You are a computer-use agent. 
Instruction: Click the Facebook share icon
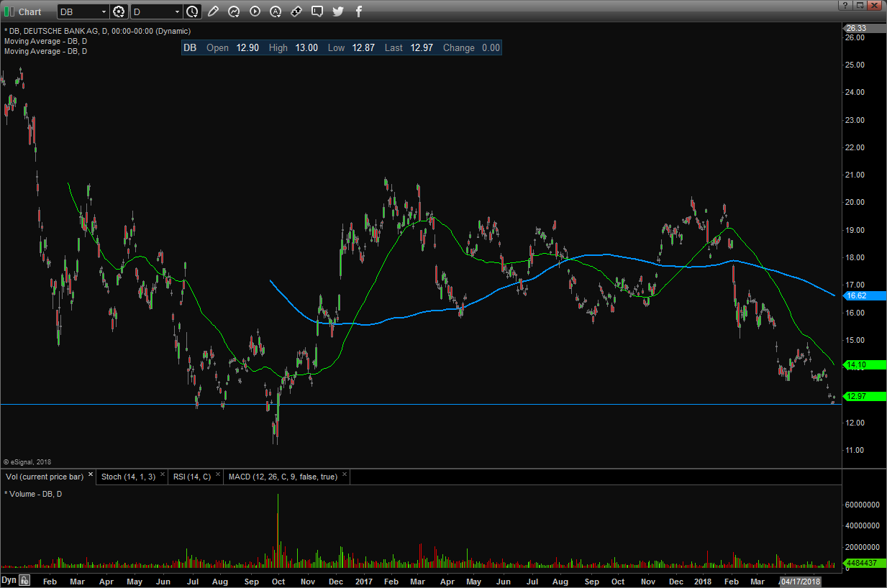click(x=359, y=12)
